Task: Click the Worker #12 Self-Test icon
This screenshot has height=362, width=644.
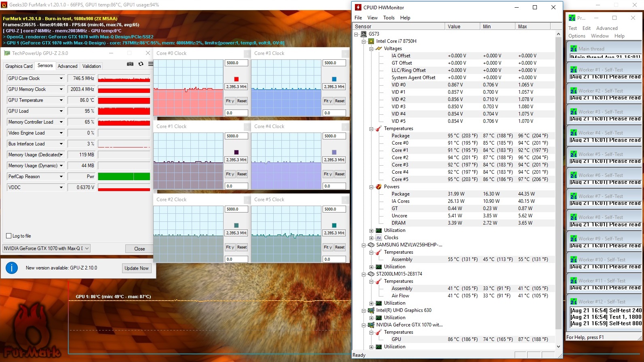Action: pyautogui.click(x=574, y=301)
